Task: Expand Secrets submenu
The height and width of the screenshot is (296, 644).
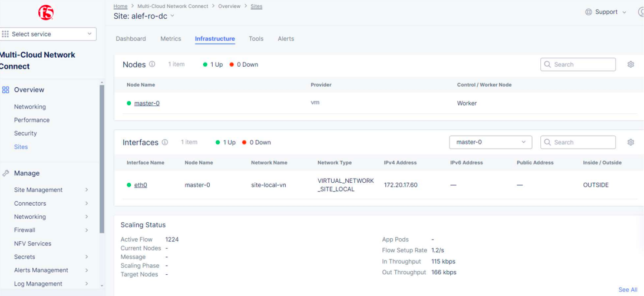Action: [x=87, y=257]
